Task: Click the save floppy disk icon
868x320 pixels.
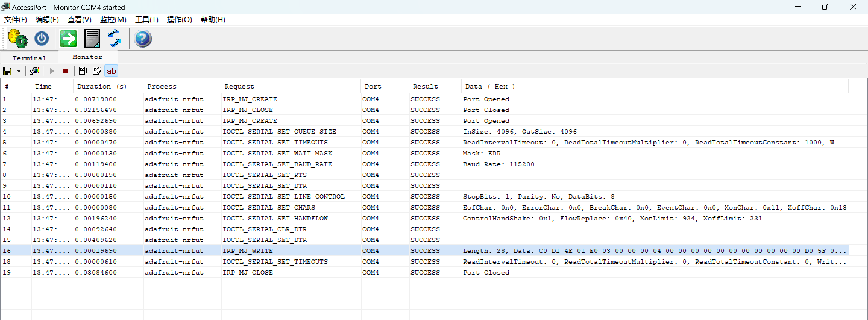Action: point(8,71)
